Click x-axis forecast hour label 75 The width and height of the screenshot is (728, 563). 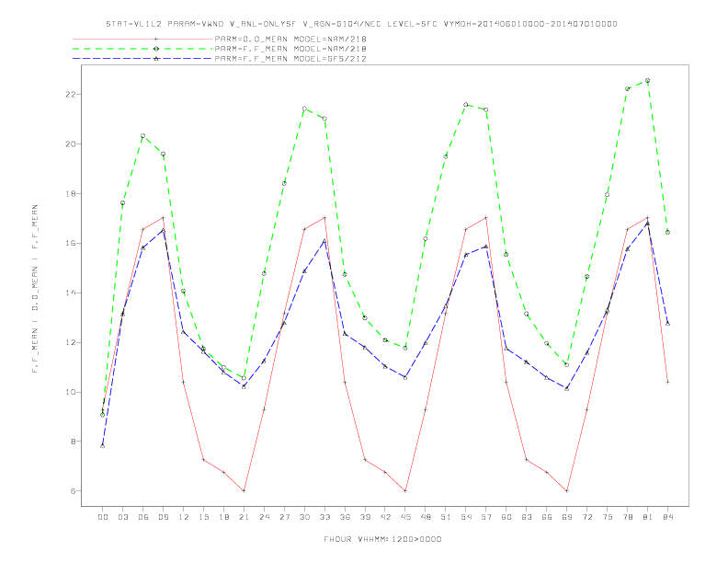coord(608,517)
